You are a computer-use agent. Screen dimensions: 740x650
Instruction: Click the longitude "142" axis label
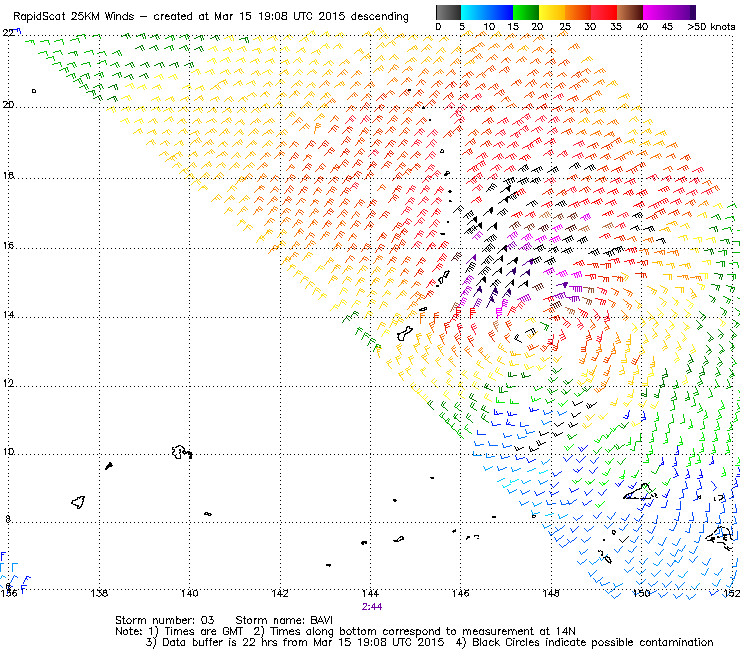click(280, 593)
